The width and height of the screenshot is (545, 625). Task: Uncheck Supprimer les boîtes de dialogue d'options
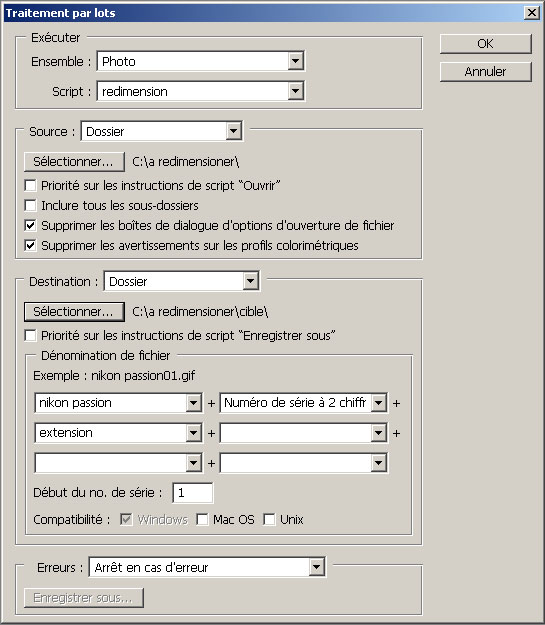(30, 225)
